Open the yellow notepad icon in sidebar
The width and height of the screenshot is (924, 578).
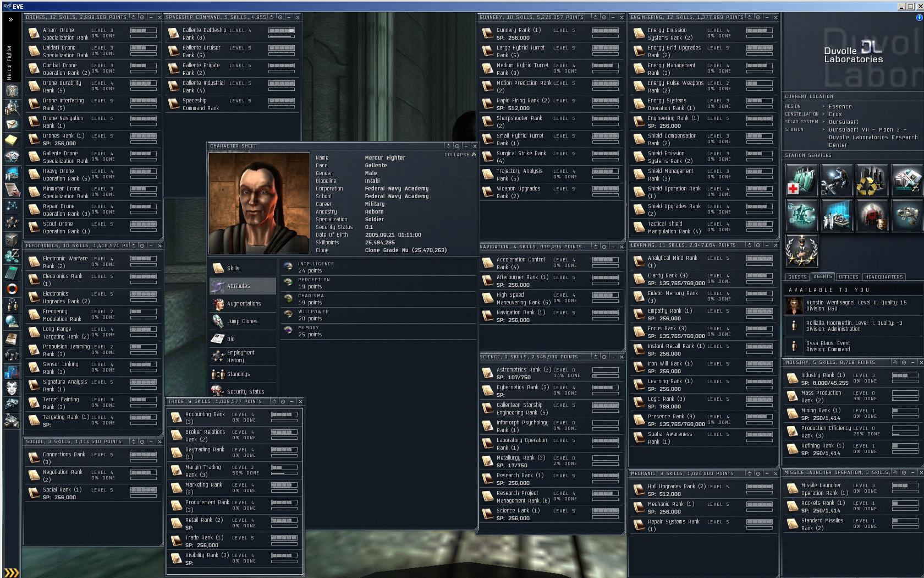click(x=12, y=140)
